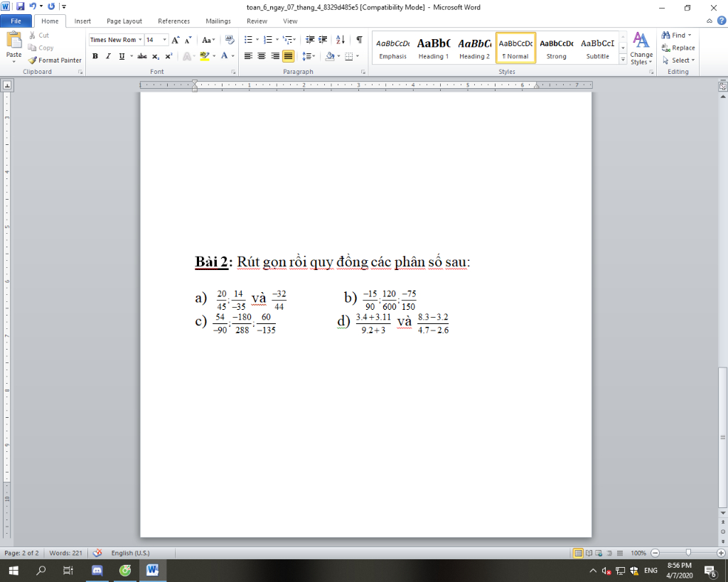Viewport: 728px width, 582px height.
Task: Switch to Mailings tab
Action: click(218, 21)
